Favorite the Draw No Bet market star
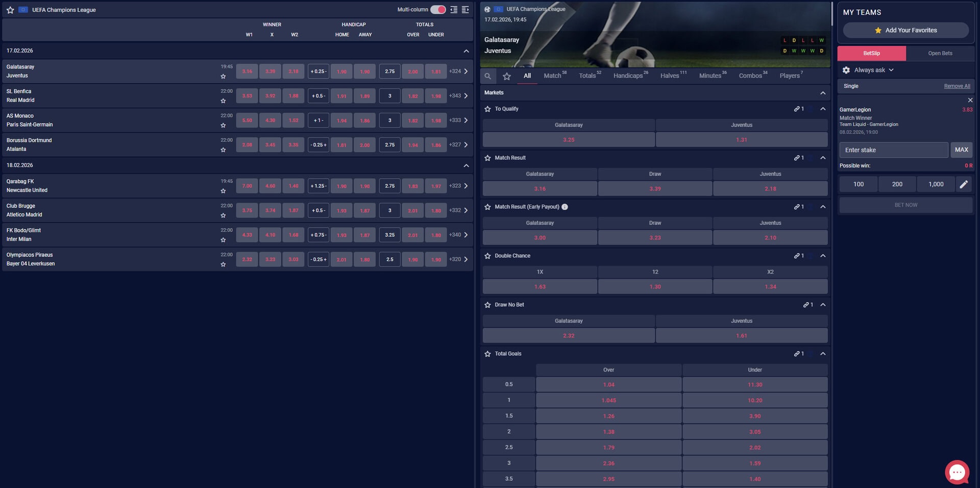This screenshot has height=488, width=980. pyautogui.click(x=487, y=305)
